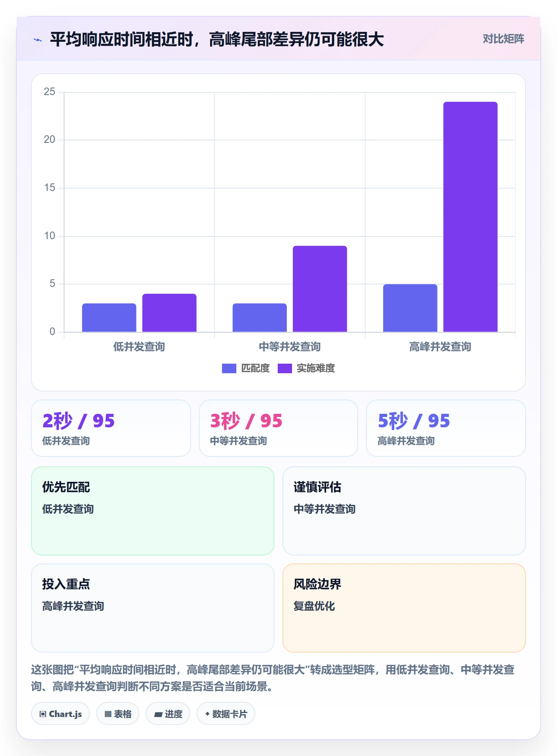Click the 匹配度 legend label
Image resolution: width=557 pixels, height=756 pixels.
255,368
